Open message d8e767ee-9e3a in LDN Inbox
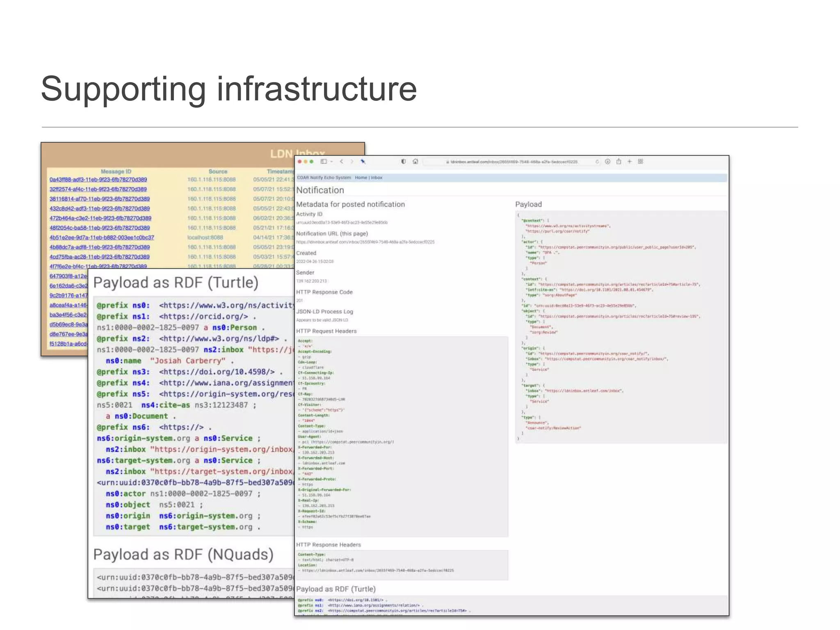Viewport: 840px width, 630px height. (68, 334)
